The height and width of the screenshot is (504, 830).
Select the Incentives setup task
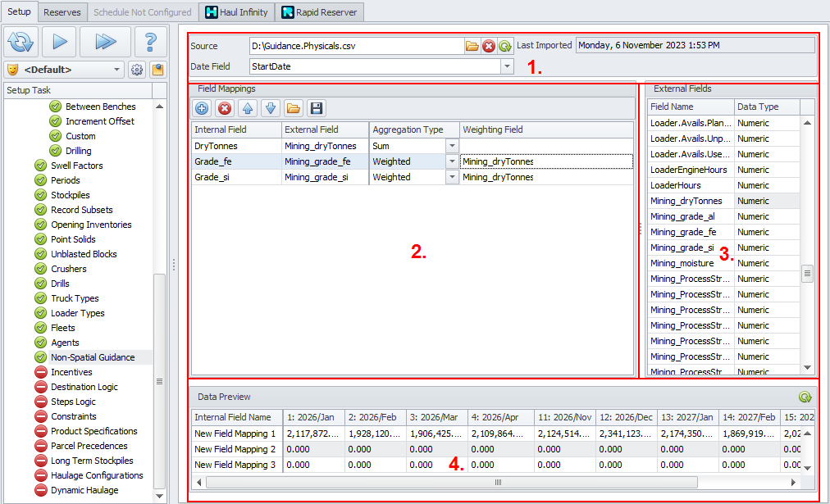pyautogui.click(x=71, y=372)
